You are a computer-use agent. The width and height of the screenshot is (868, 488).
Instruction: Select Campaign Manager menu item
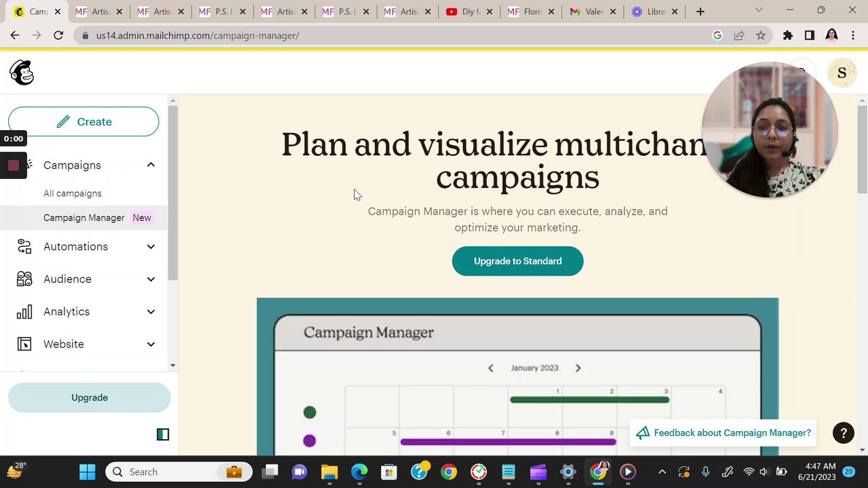point(84,218)
